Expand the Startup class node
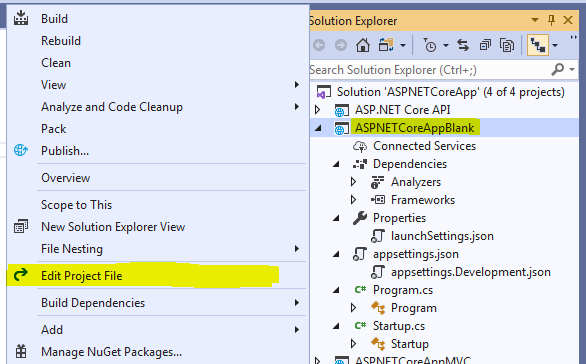The width and height of the screenshot is (586, 364). (354, 343)
